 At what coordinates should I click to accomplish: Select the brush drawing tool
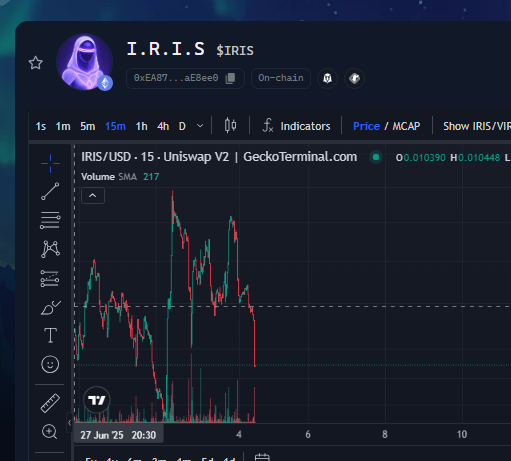50,308
